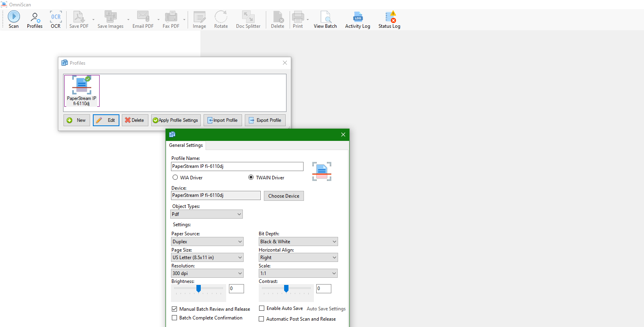
Task: Click the scanner profile image in General Settings
Action: tap(321, 171)
